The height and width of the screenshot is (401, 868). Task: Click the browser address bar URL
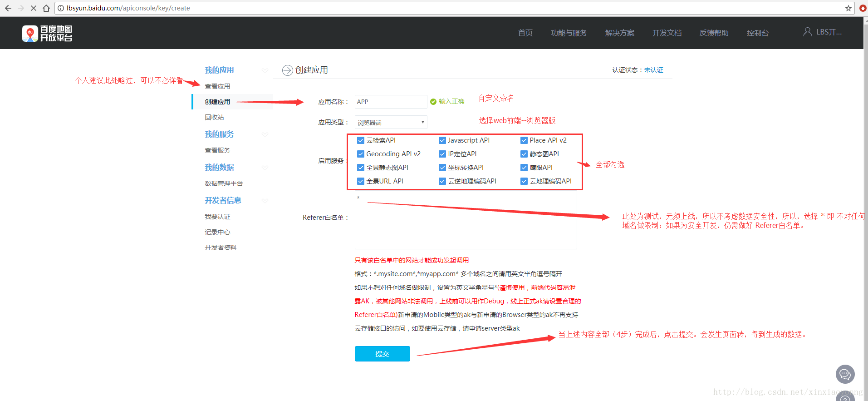pos(128,8)
